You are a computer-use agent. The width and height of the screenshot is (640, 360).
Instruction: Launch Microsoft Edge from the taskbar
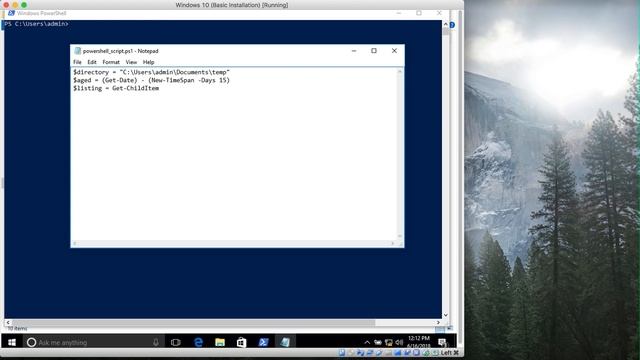(x=198, y=342)
